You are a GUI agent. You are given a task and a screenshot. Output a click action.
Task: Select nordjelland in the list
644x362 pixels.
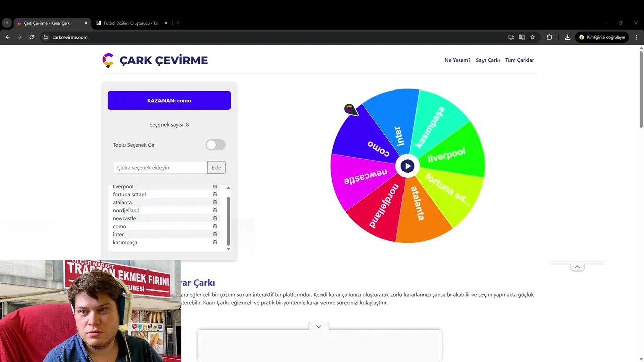pos(126,210)
